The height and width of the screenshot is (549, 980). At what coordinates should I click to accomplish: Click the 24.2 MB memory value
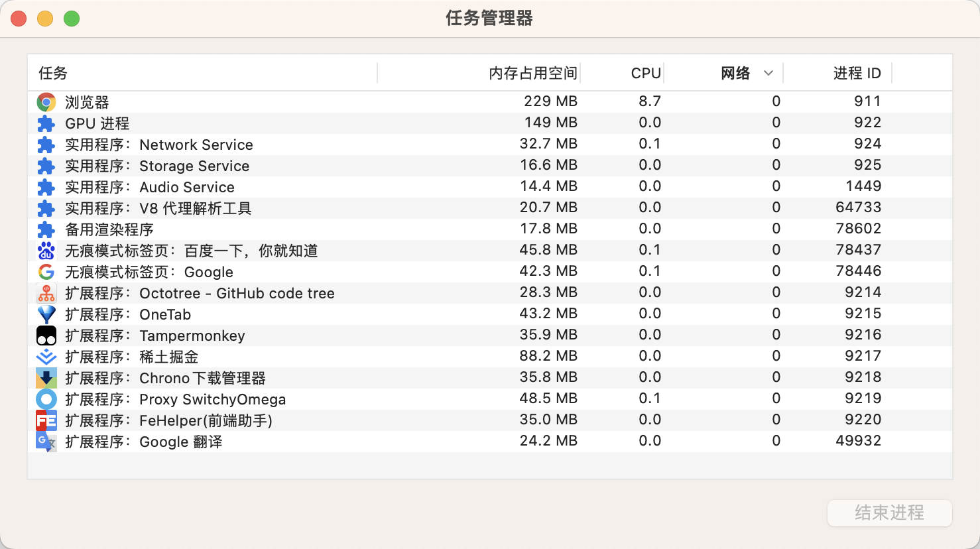point(548,441)
